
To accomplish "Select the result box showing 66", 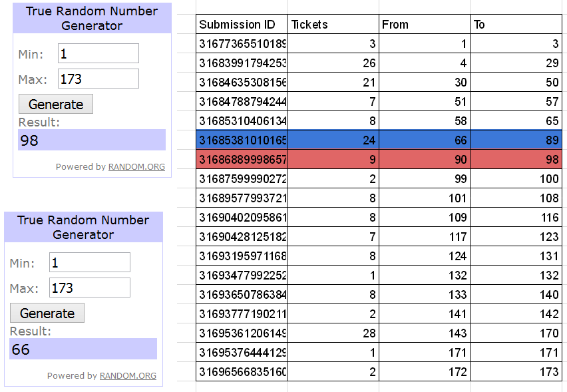I will point(83,349).
